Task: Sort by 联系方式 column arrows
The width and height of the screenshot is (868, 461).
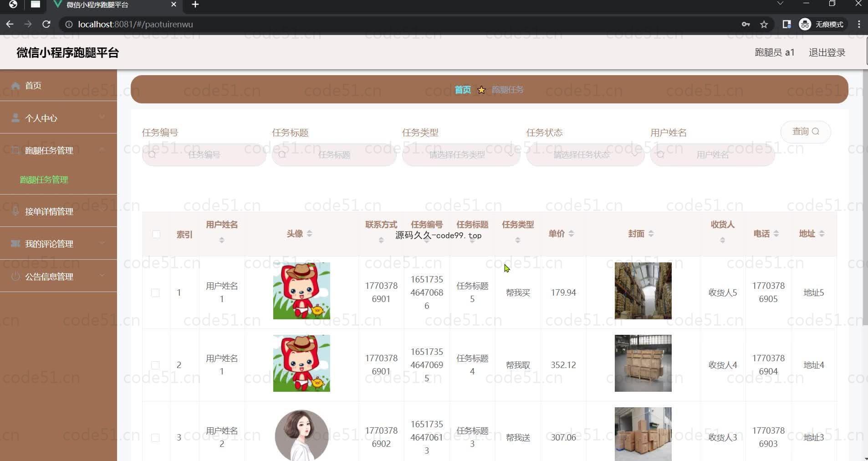Action: point(381,240)
